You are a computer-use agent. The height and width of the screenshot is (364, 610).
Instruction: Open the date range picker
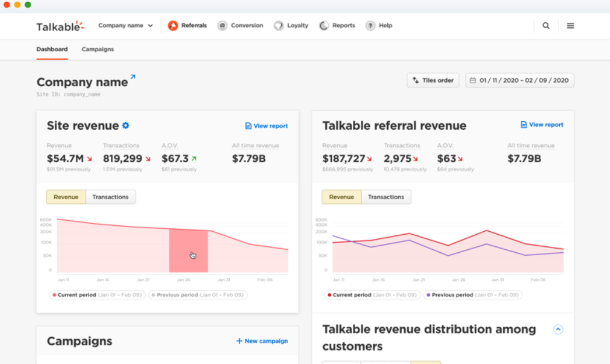(520, 80)
